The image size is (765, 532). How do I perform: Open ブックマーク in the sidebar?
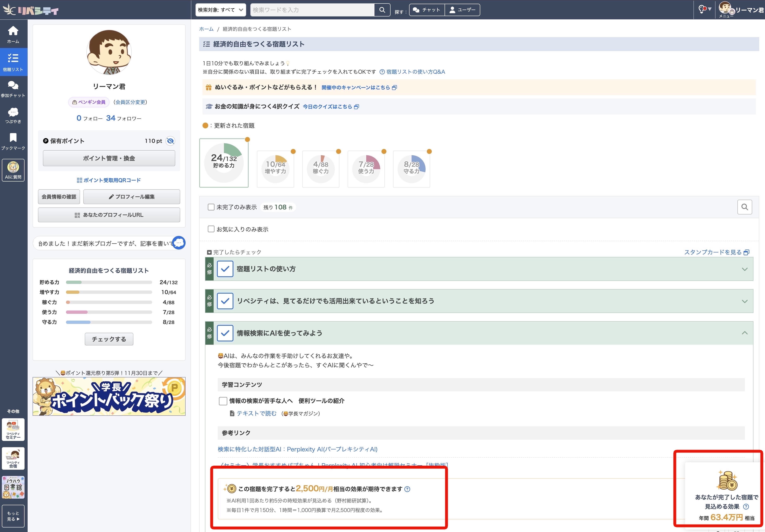[x=13, y=141]
